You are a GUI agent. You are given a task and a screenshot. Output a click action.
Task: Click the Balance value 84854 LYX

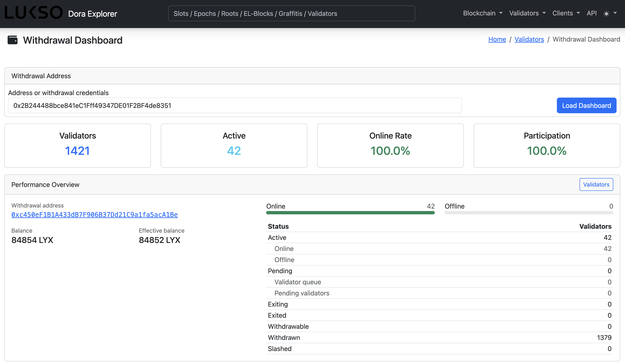[x=32, y=240]
